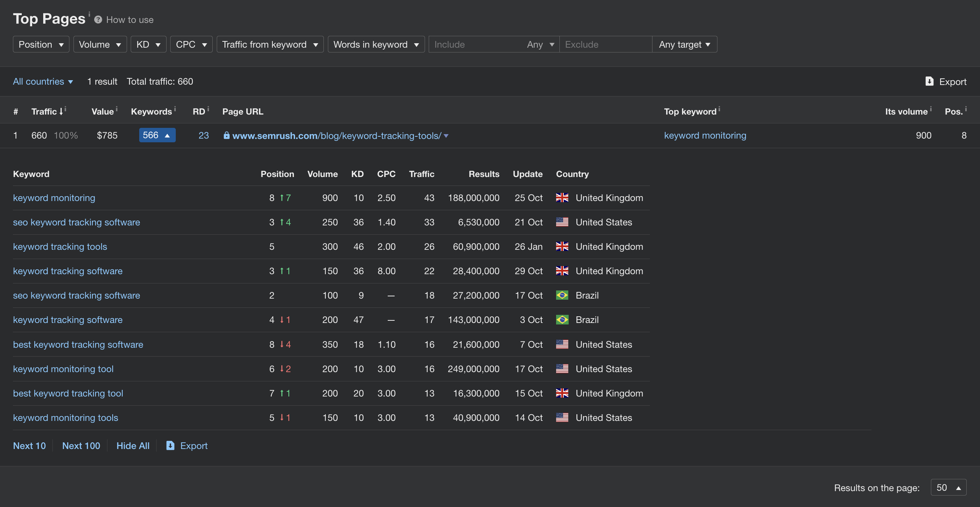Click the Include keyword input field
Image resolution: width=980 pixels, height=507 pixels.
(476, 44)
